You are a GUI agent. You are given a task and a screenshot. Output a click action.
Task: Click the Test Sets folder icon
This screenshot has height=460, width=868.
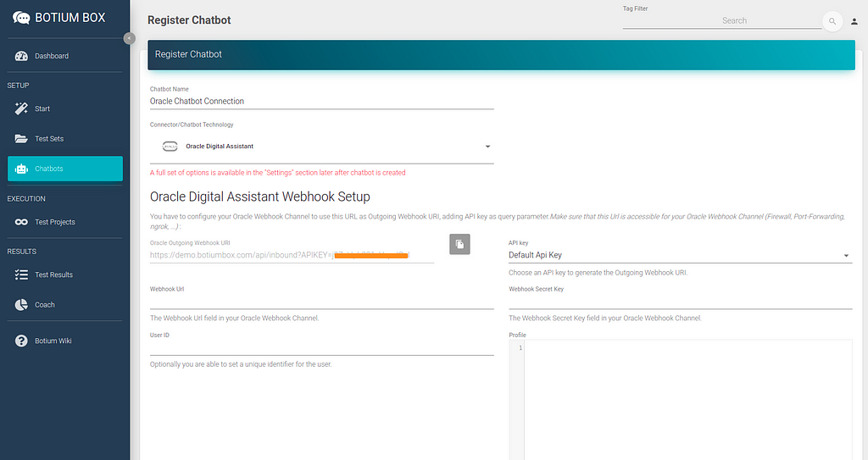(21, 139)
